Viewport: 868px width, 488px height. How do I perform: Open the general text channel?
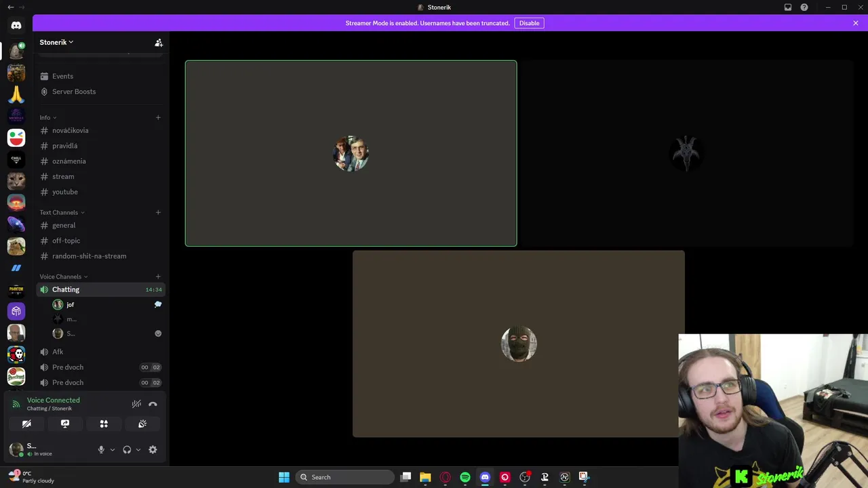tap(100, 225)
